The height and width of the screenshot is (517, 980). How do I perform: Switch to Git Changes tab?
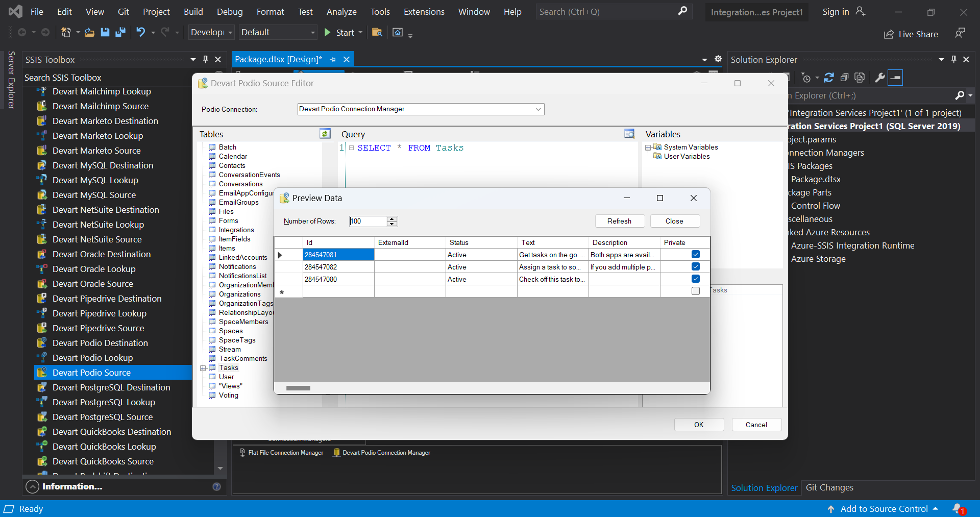tap(829, 487)
